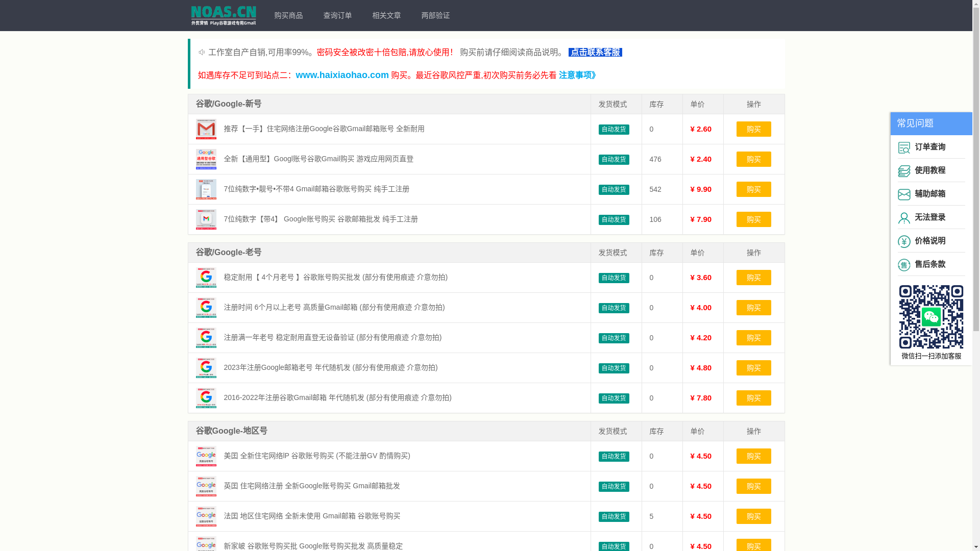
Task: Click the Google thumbnail for 英国 account row
Action: pos(206,486)
